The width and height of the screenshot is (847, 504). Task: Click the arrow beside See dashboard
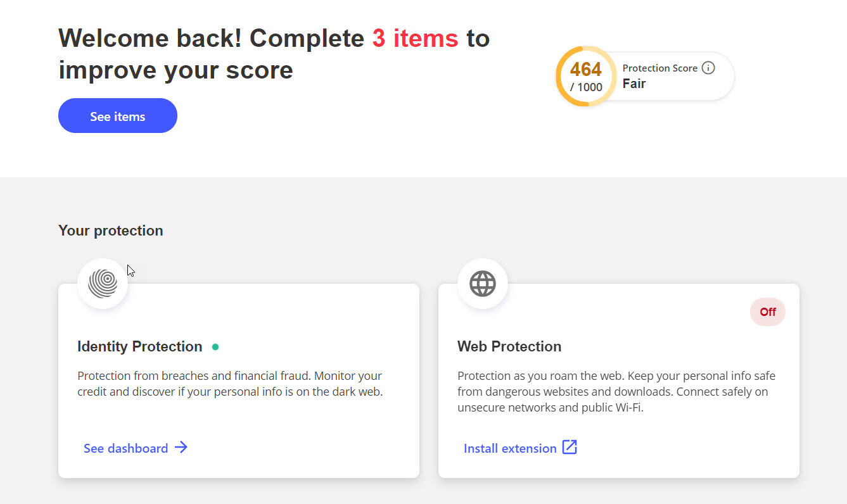coord(181,448)
